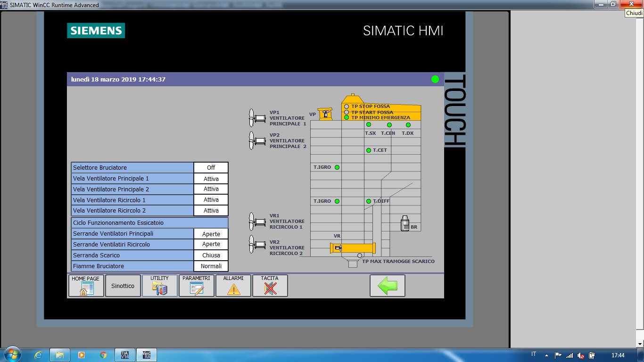Select the VP1 main fan icon

257,118
